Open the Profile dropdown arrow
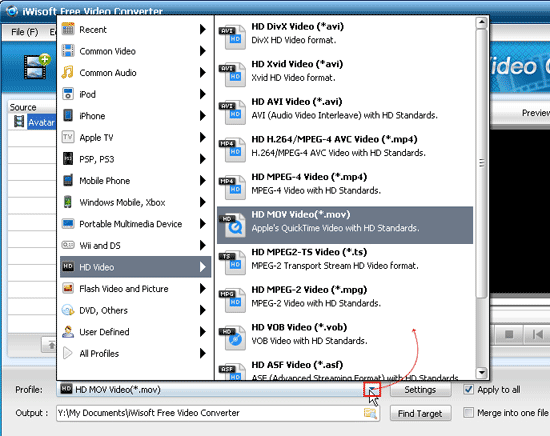The height and width of the screenshot is (436, 550). [372, 389]
